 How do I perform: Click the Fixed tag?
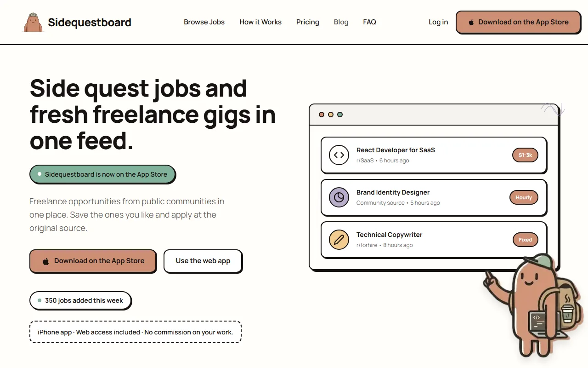click(x=525, y=240)
